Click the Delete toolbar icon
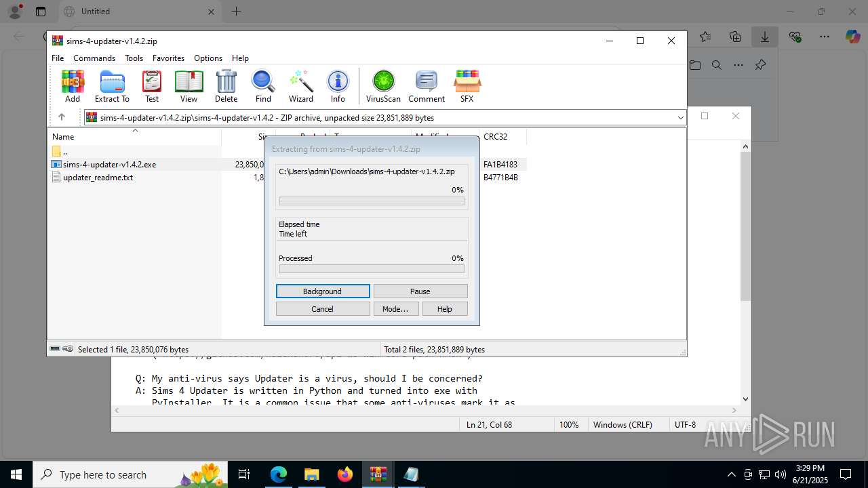 tap(226, 86)
